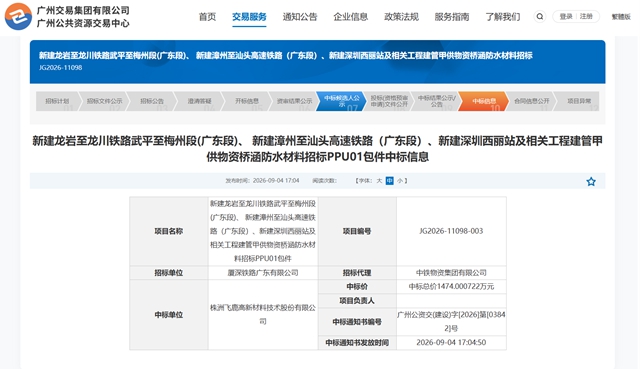Select step 04 澄清答疑
Image resolution: width=640 pixels, height=369 pixels.
tap(199, 101)
